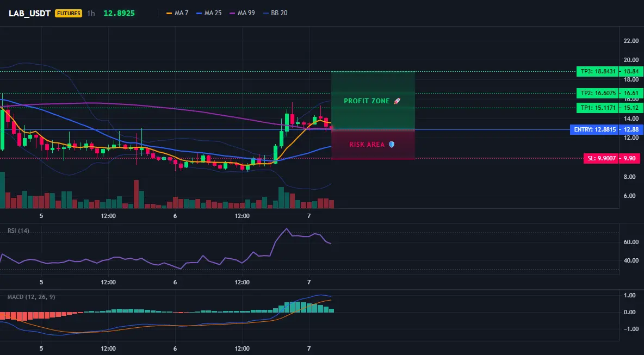Click the 15.12 price tag on axis
The height and width of the screenshot is (355, 644).
631,108
